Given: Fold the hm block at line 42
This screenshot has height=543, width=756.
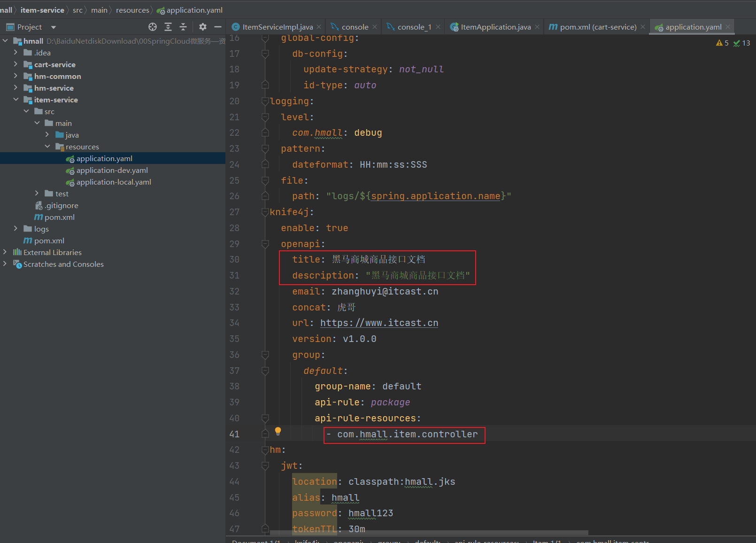Looking at the screenshot, I should (265, 450).
